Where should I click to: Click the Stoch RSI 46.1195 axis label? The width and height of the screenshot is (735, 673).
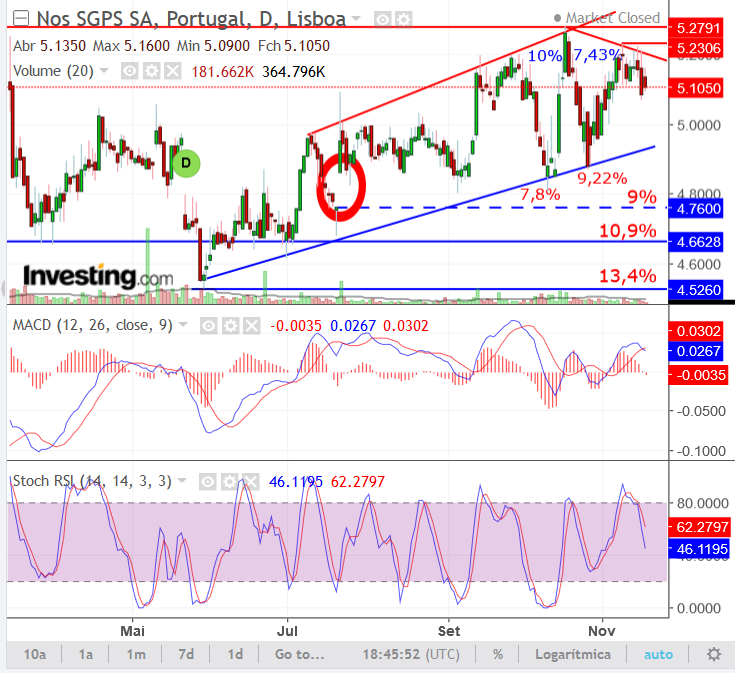(x=699, y=548)
